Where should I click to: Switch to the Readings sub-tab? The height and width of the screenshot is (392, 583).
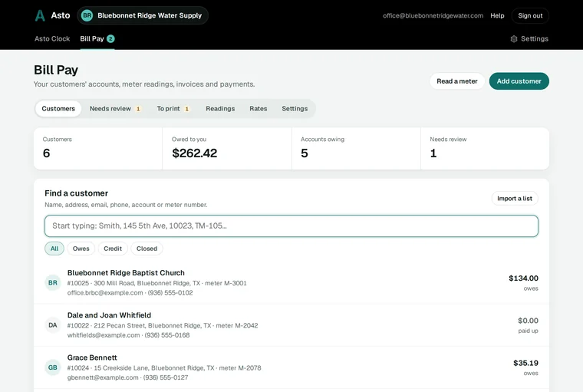pos(220,109)
